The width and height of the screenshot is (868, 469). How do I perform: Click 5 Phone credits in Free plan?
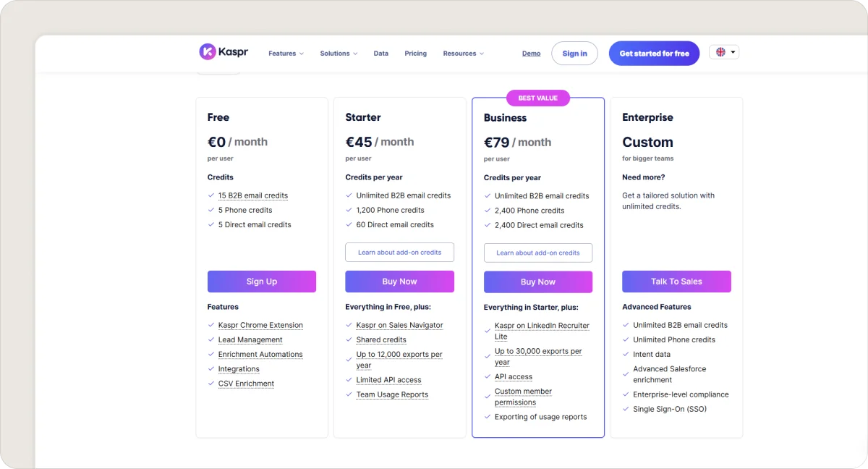pos(245,210)
